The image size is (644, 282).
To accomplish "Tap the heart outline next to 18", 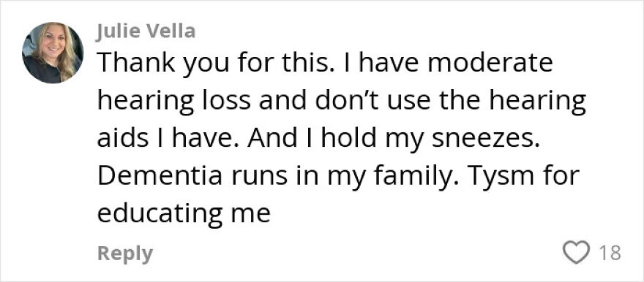I will [x=576, y=253].
